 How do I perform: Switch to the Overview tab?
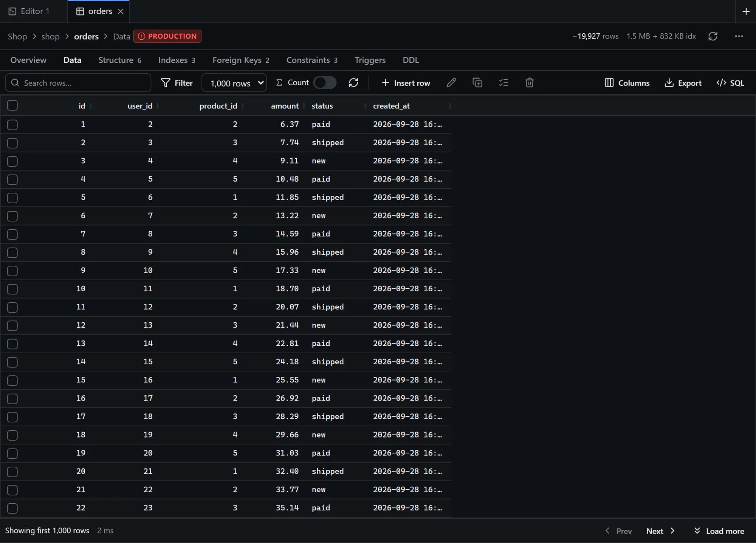coord(28,60)
